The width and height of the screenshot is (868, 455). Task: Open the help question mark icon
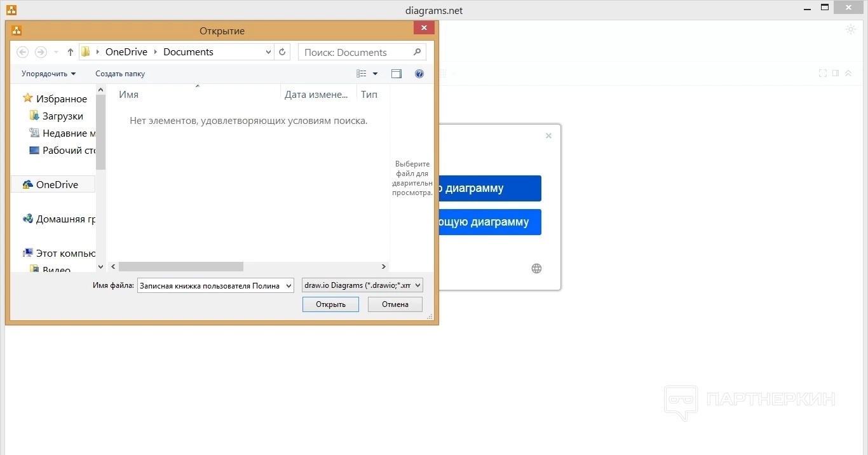tap(419, 74)
